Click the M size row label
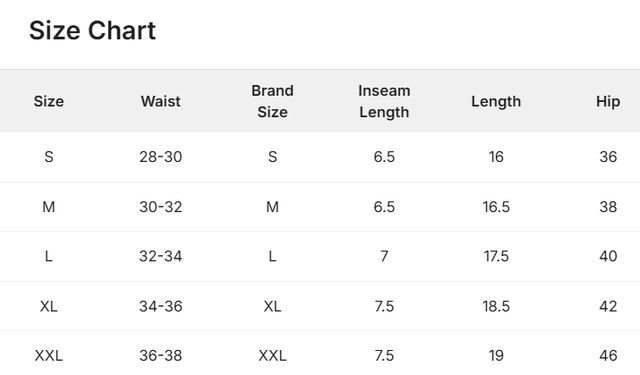The height and width of the screenshot is (375, 640). pyautogui.click(x=49, y=207)
